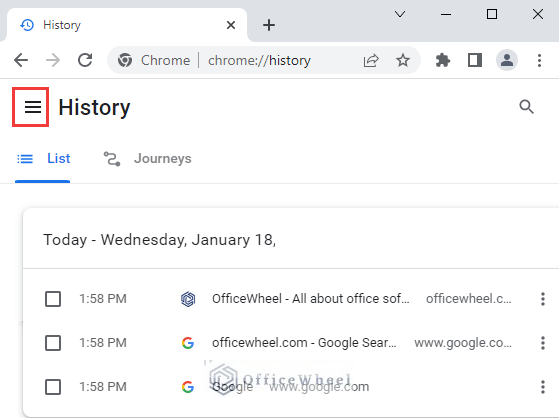
Task: Select checkbox for OfficeWheel entry
Action: pyautogui.click(x=53, y=299)
